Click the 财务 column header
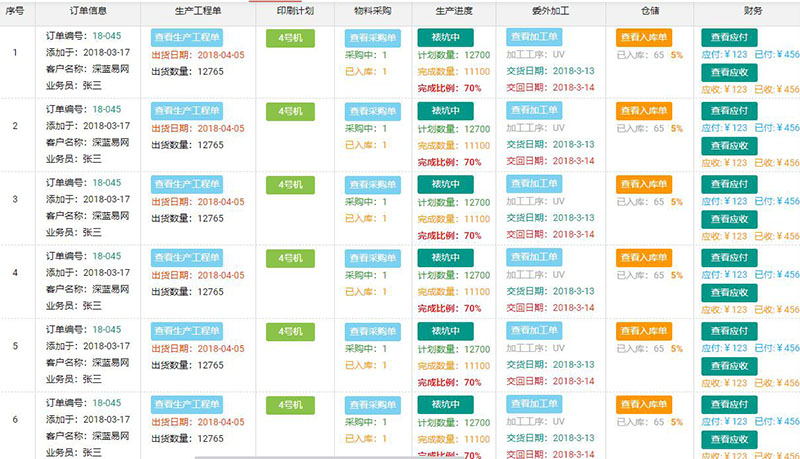Screen dimensions: 800x459 pos(753,11)
